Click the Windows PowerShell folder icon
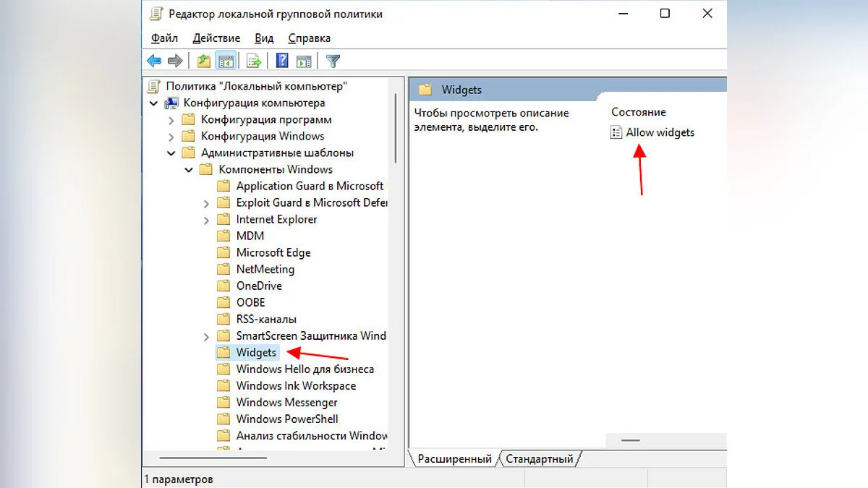The image size is (868, 488). [x=224, y=419]
